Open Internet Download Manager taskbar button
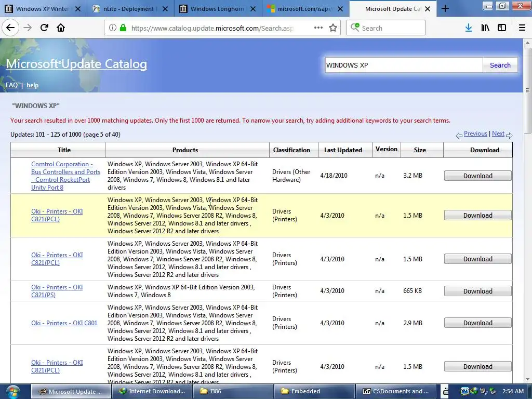The width and height of the screenshot is (532, 399). coord(153,392)
